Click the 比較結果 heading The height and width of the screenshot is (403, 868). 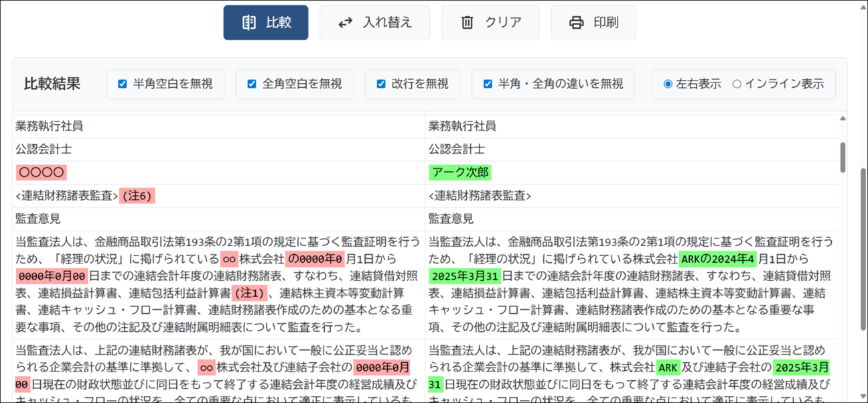click(x=52, y=84)
